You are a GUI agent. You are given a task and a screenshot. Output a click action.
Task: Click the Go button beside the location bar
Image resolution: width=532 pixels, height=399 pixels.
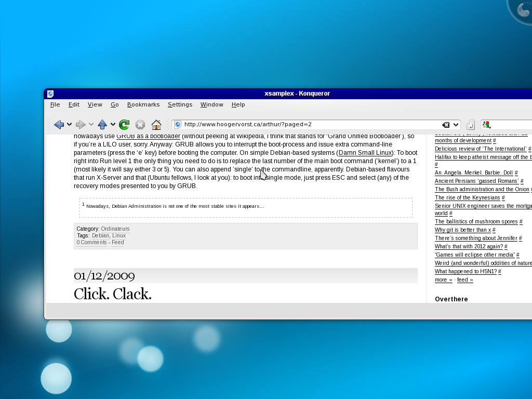[x=471, y=125]
